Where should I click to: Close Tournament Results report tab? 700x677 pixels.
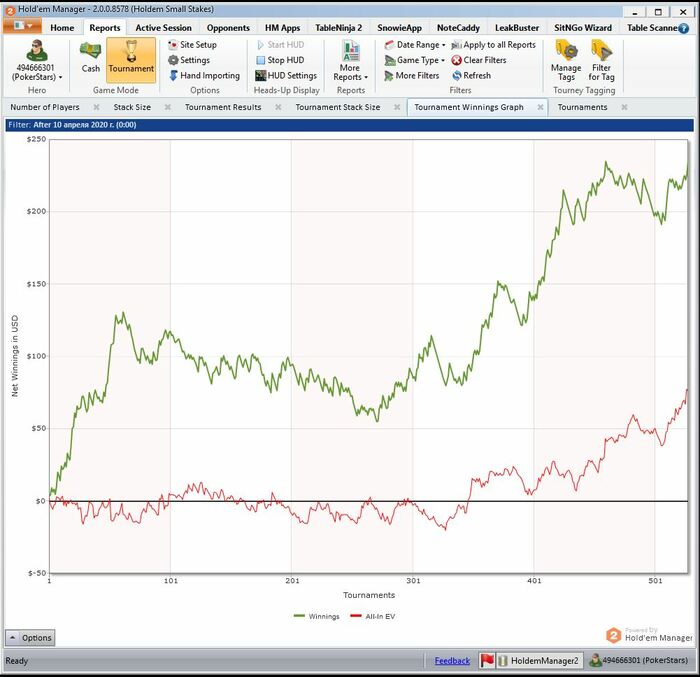(x=278, y=107)
